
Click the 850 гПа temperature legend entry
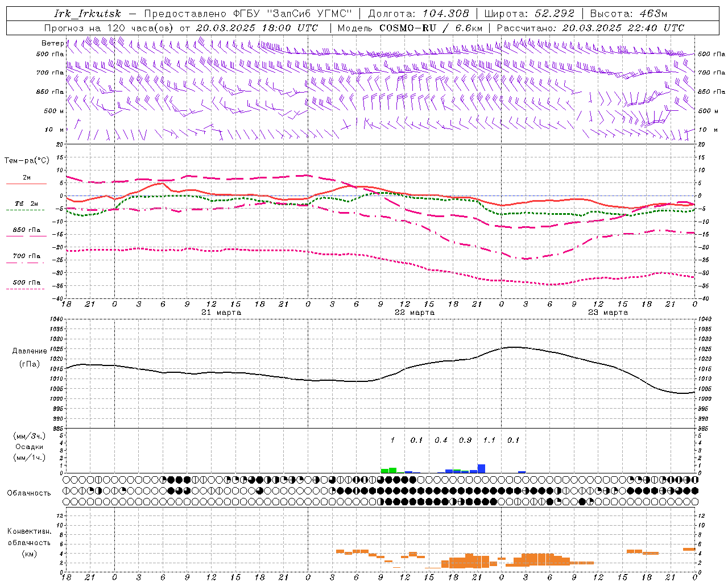pos(27,230)
